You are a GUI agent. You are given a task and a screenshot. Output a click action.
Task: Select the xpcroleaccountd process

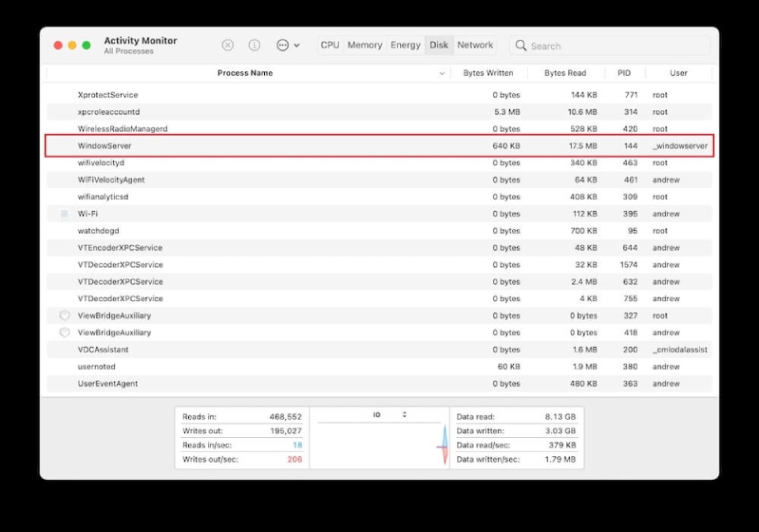pyautogui.click(x=380, y=112)
